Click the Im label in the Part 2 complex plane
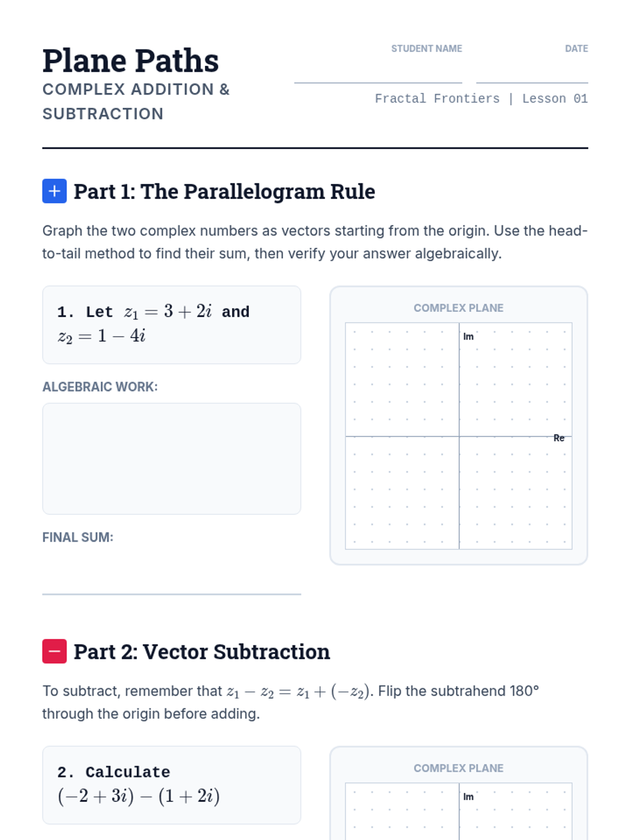Viewport: 630px width, 840px height. [468, 797]
